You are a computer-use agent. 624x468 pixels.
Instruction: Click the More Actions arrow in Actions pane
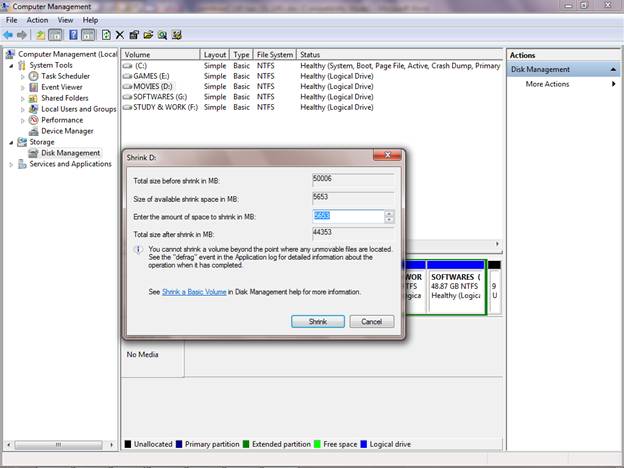click(614, 84)
